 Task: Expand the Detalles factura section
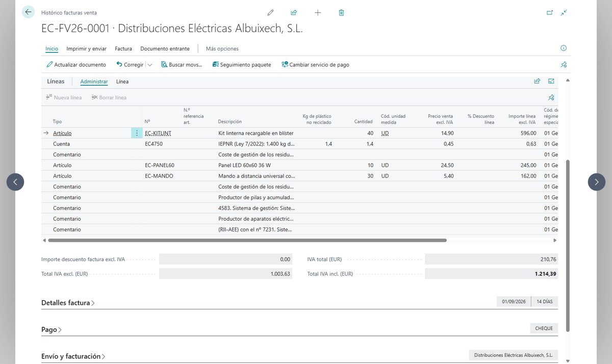tap(68, 303)
